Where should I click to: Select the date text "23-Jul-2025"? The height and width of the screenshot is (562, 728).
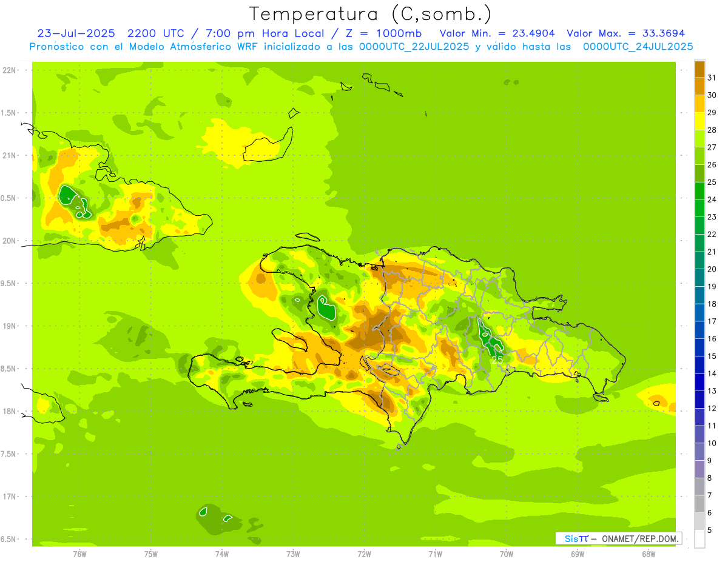(76, 33)
